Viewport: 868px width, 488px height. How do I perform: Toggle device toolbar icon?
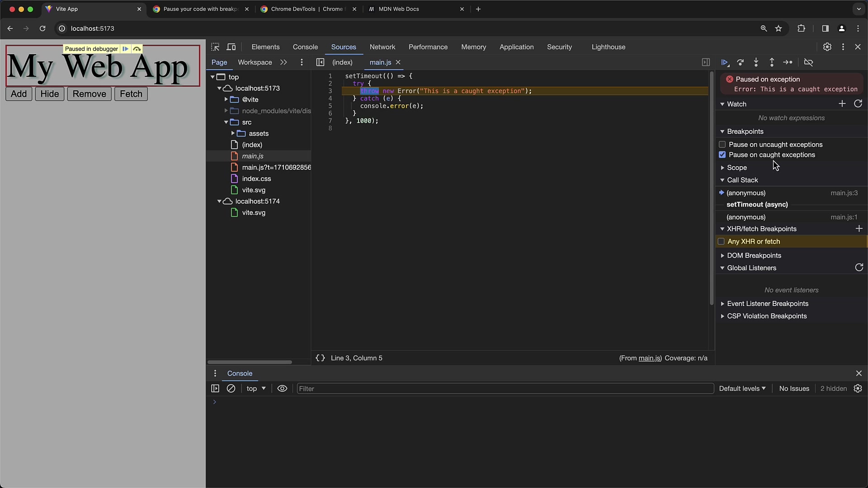[231, 47]
